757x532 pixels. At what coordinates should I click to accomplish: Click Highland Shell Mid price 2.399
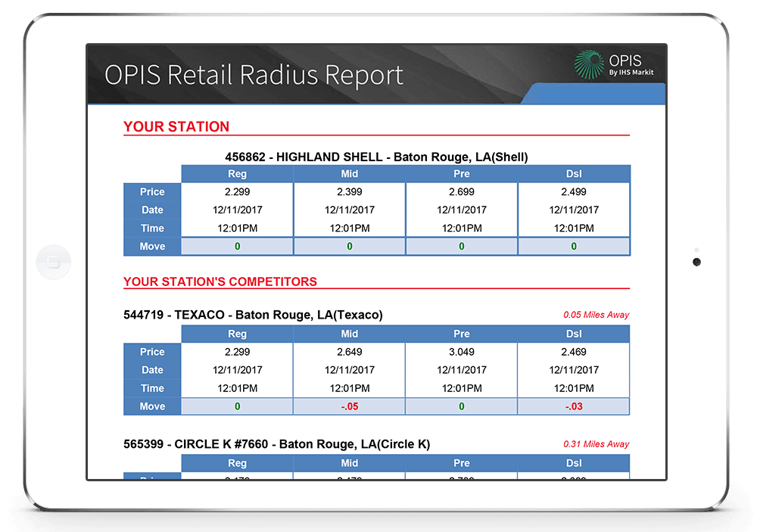pyautogui.click(x=350, y=191)
